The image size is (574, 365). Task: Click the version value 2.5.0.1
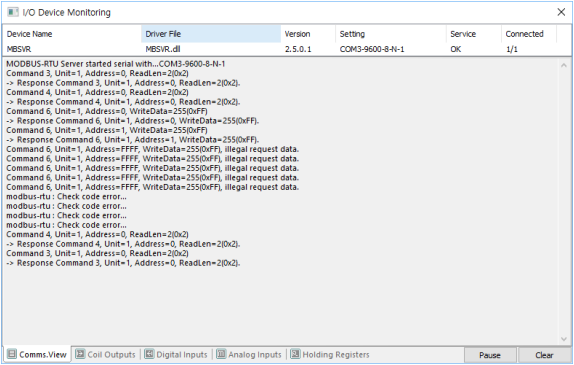pos(298,49)
